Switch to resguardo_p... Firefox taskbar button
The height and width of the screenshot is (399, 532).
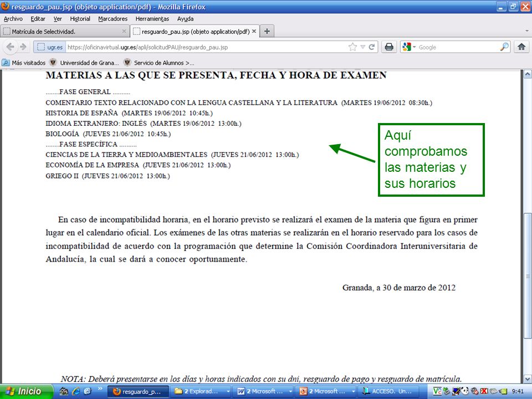pyautogui.click(x=138, y=391)
